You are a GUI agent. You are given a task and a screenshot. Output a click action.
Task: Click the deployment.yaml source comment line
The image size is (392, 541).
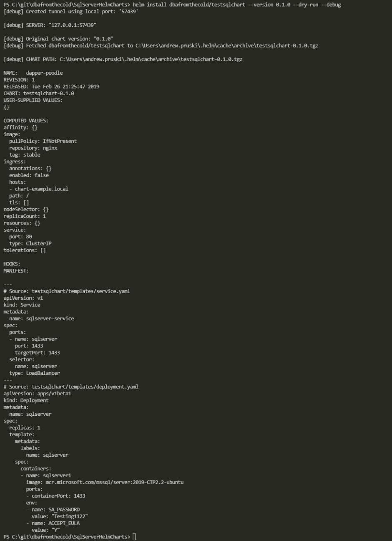(x=71, y=387)
